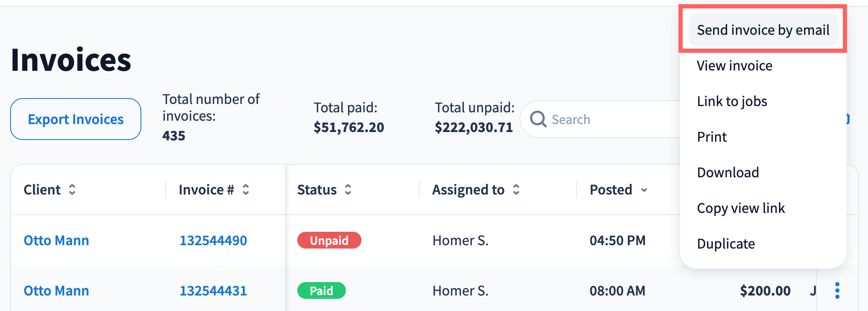Open Otto Mann client on unpaid invoice
The image size is (868, 311).
(56, 241)
